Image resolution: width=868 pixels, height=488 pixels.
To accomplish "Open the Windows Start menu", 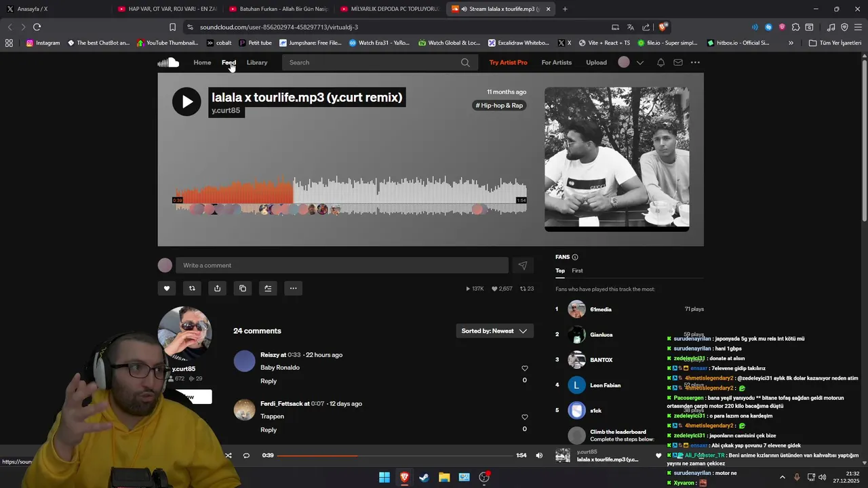I will click(384, 477).
